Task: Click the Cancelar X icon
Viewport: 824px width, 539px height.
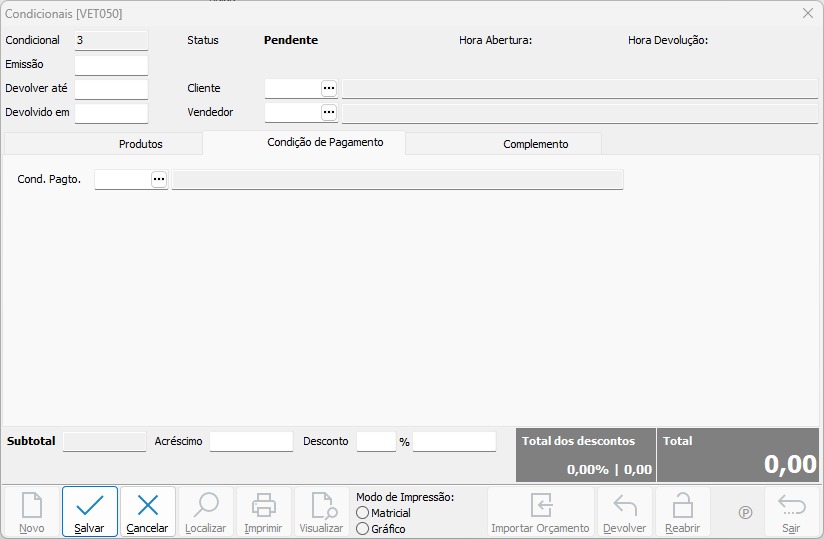Action: click(148, 505)
